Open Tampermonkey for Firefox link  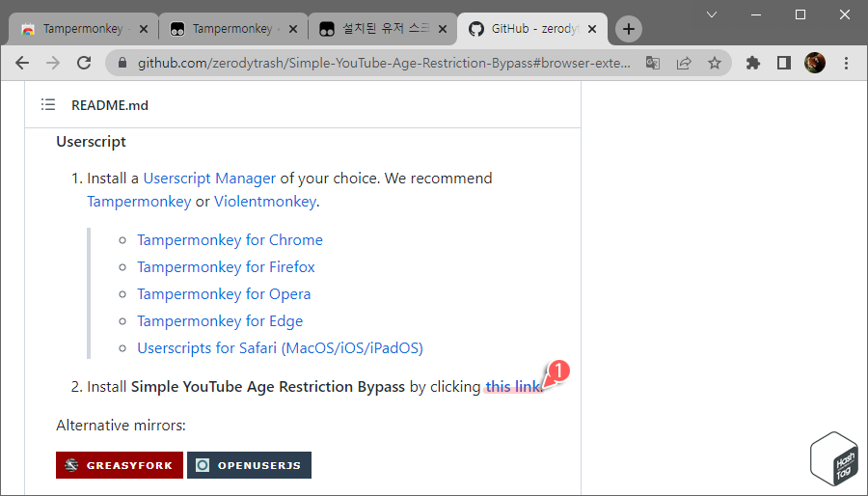[x=226, y=267]
